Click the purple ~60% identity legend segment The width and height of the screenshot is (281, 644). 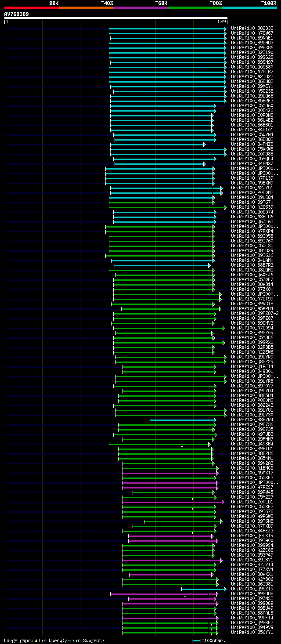coord(140,7)
